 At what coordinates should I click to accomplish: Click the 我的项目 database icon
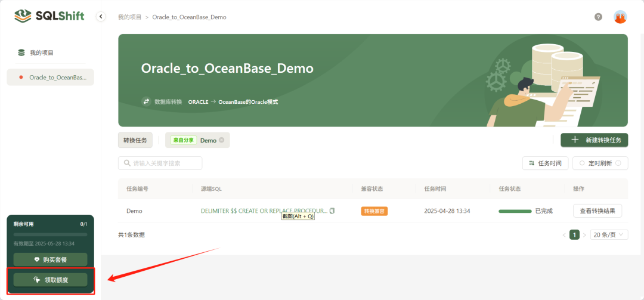[21, 52]
